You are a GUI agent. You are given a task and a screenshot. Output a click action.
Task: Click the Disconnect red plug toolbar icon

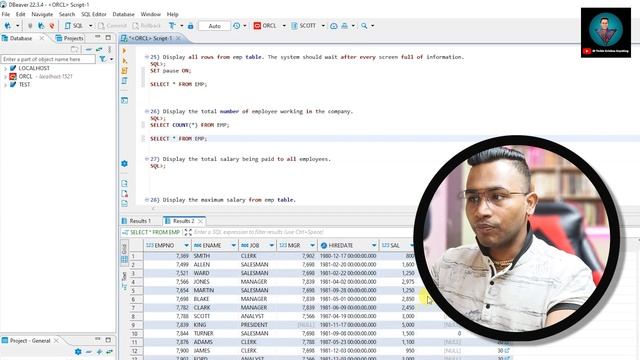[52, 26]
